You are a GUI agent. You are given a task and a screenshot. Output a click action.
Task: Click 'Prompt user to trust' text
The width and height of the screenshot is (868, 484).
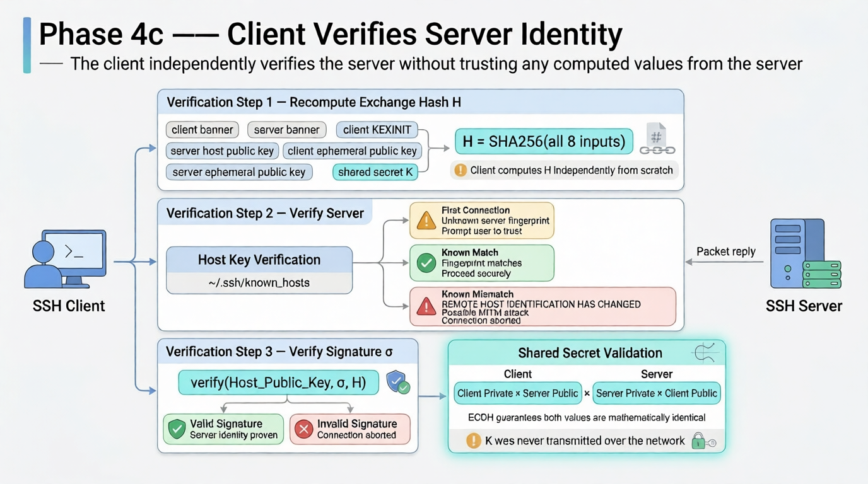point(482,231)
